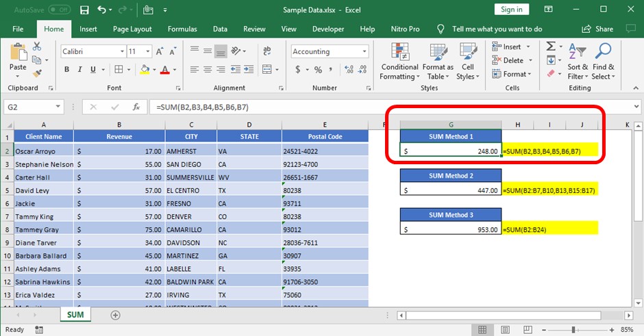Switch to the Insert tab

[88, 29]
